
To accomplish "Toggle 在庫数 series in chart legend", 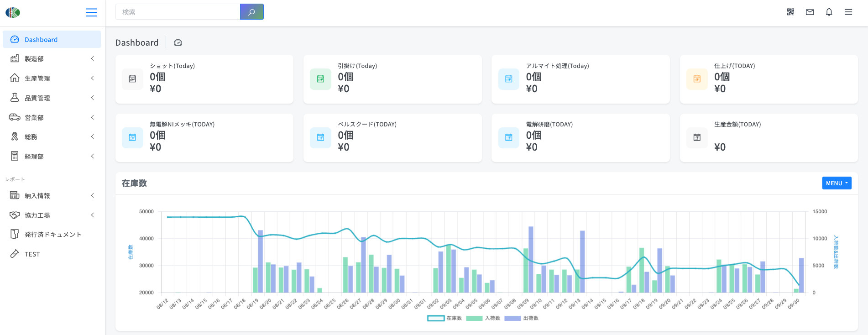I will [x=436, y=318].
